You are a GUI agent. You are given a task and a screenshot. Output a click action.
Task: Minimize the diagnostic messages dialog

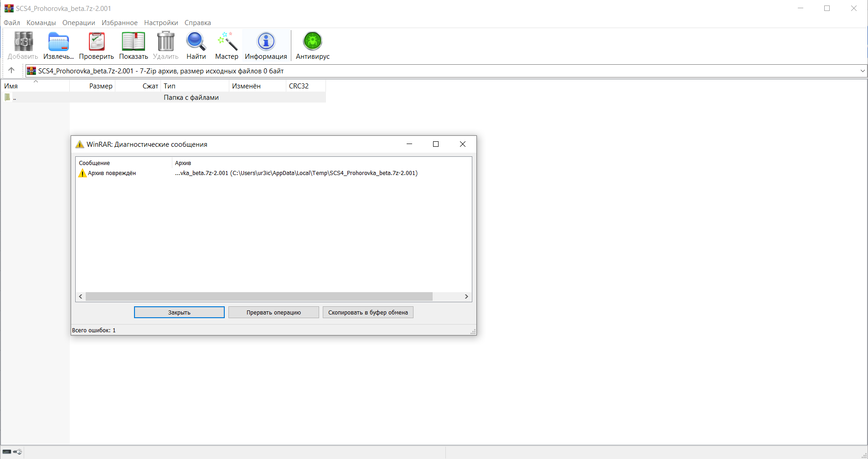[x=409, y=144]
